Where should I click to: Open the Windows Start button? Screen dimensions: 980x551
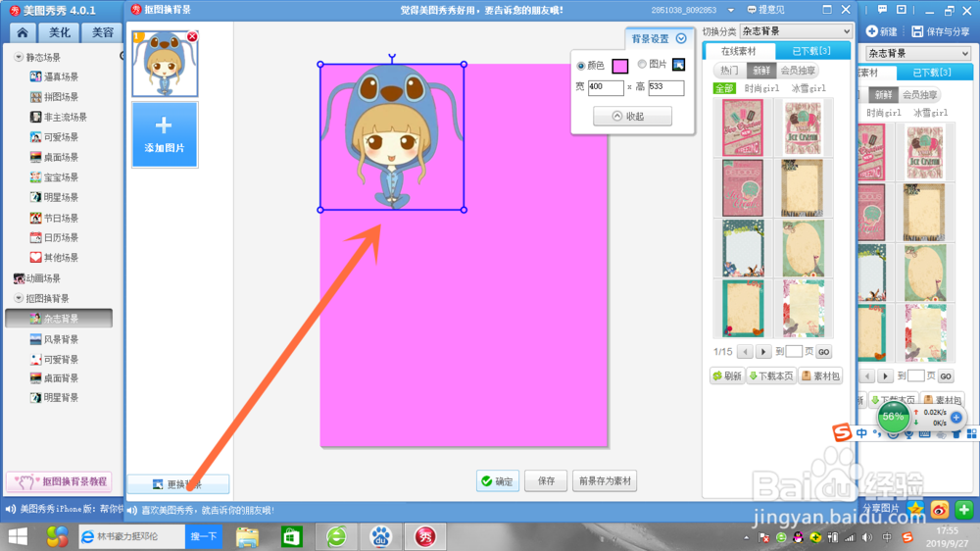(x=18, y=536)
